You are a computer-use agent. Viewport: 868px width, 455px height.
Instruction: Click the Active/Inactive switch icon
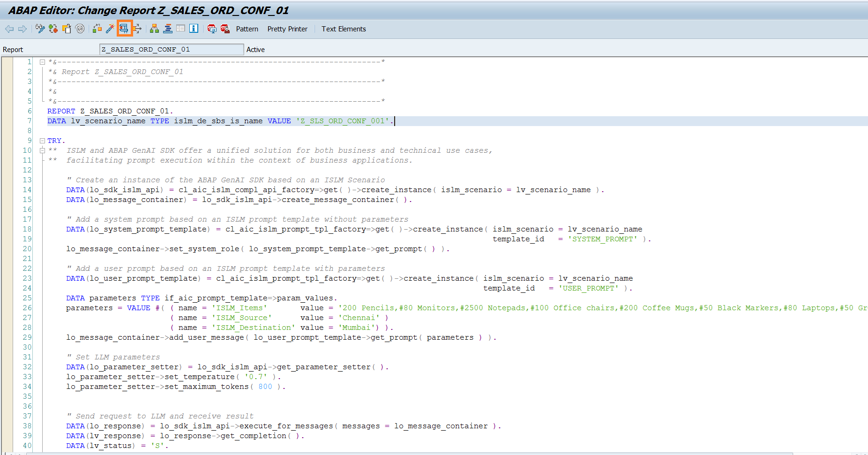(x=53, y=29)
